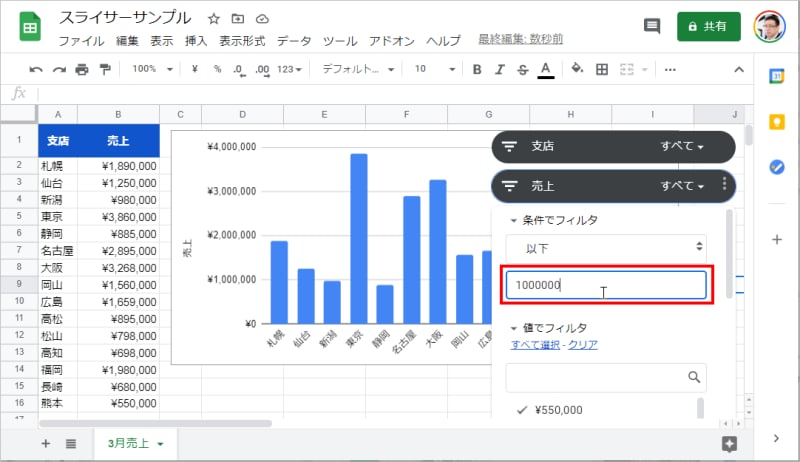Redo the last action
The height and width of the screenshot is (462, 800).
(59, 69)
